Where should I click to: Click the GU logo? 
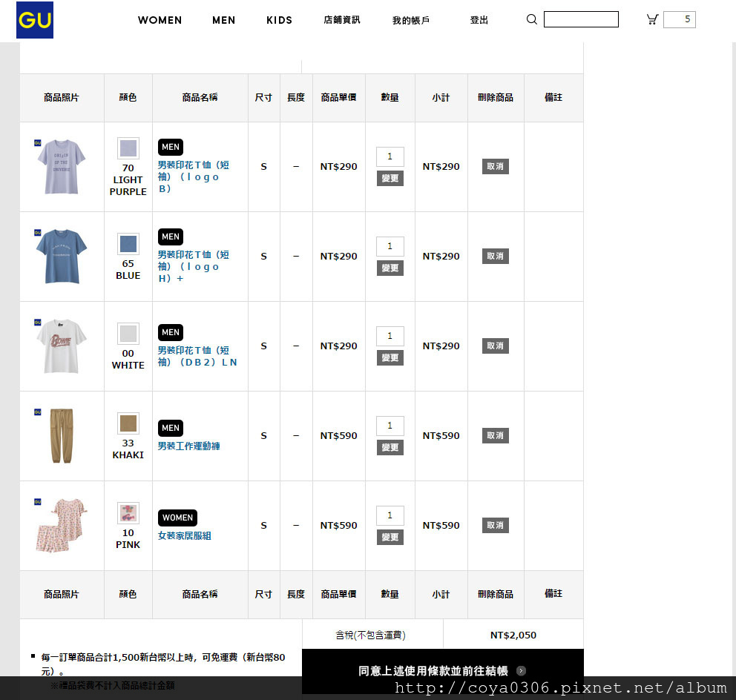[35, 20]
